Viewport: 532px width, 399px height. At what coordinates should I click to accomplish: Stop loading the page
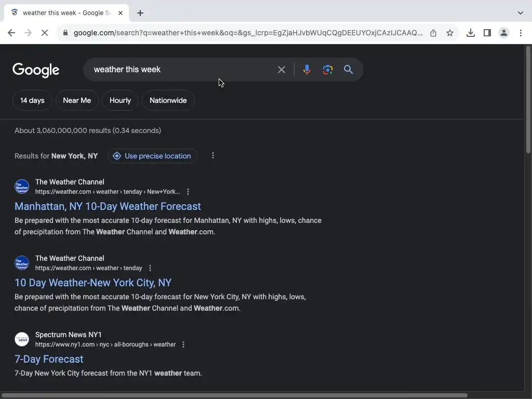pos(45,33)
